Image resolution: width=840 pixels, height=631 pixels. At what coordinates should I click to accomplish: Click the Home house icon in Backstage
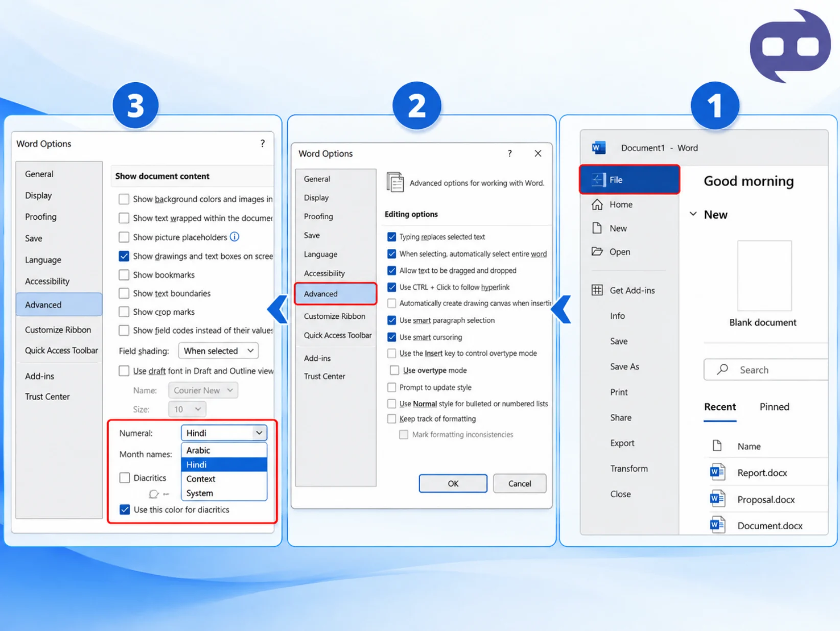(597, 204)
